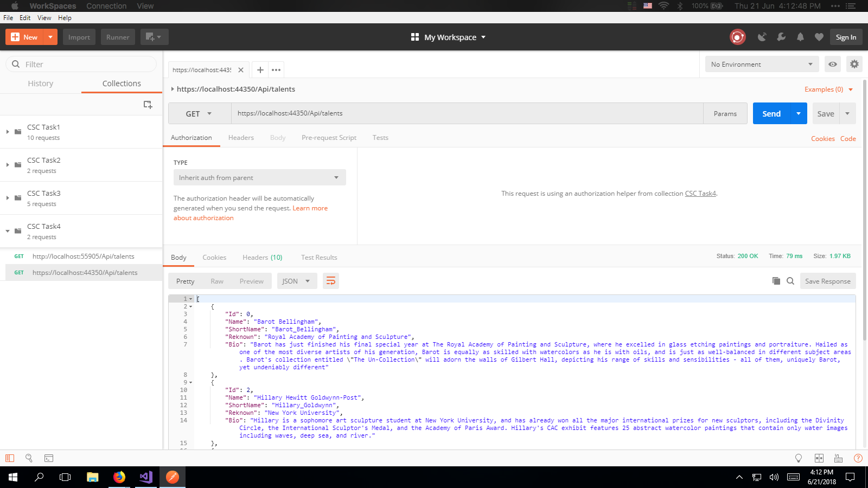Screen dimensions: 868x488
Task: Search the response with the magnifier icon
Action: pyautogui.click(x=790, y=281)
